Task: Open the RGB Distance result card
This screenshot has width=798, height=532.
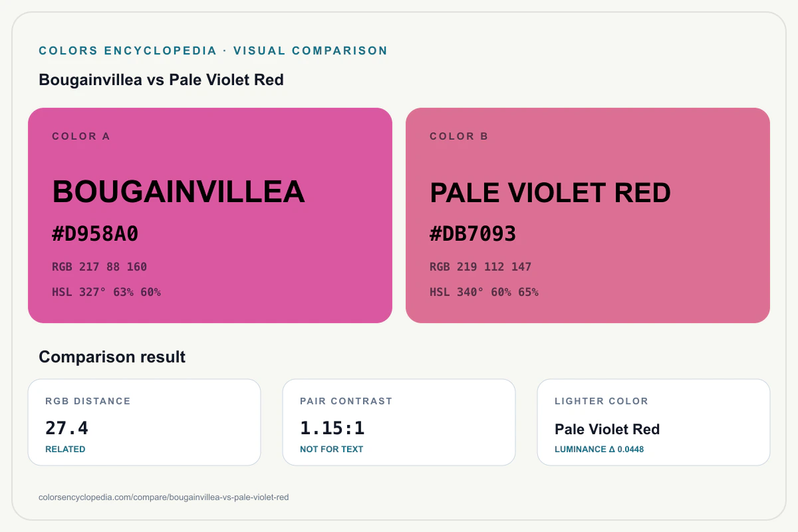Action: tap(144, 422)
